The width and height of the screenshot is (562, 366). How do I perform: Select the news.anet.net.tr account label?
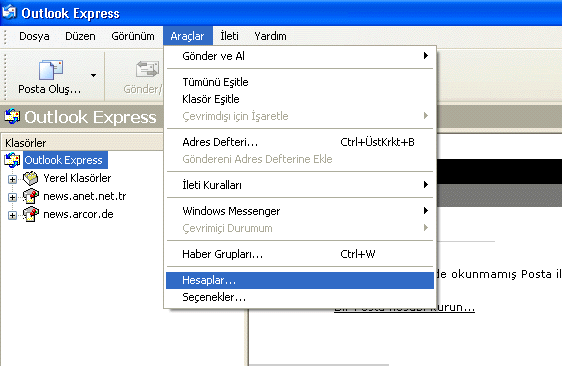(85, 196)
